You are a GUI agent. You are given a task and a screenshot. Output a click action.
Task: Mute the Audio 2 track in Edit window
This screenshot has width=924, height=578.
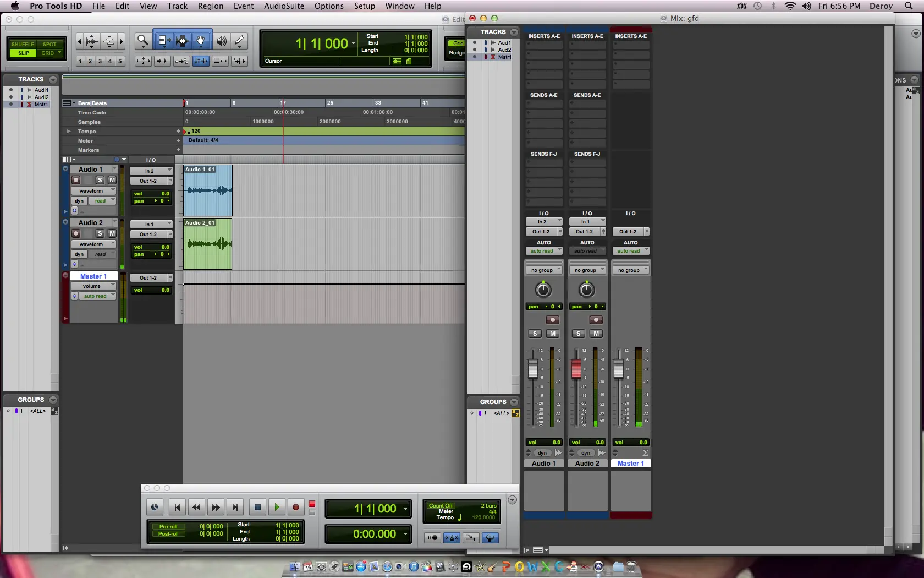(112, 233)
